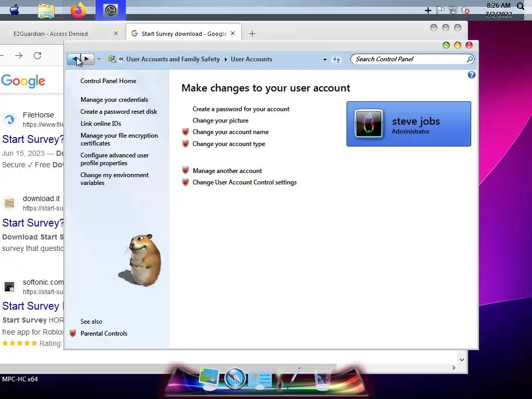Open the FileHorse Start Survey result

pyautogui.click(x=33, y=139)
